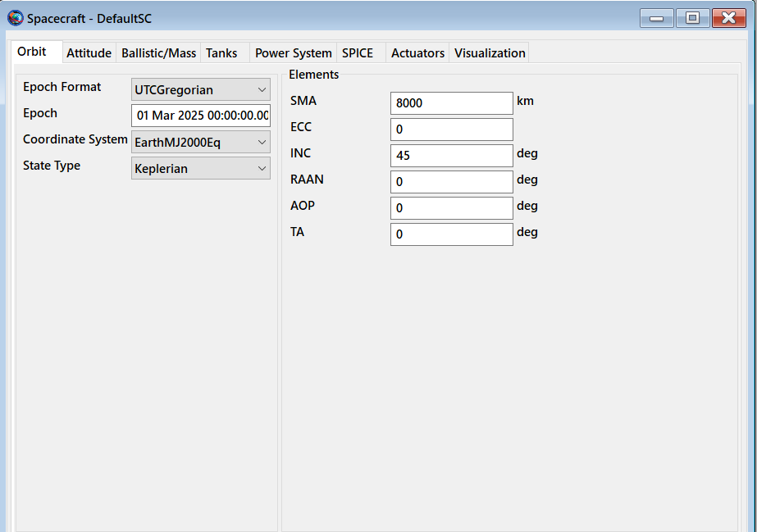Switch to the Actuators tab
The image size is (757, 532).
tap(417, 53)
